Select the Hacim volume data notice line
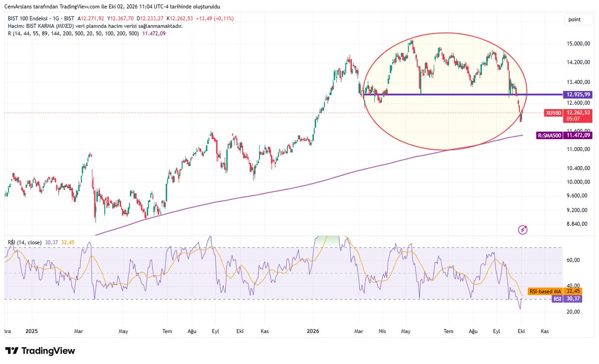 [95, 26]
